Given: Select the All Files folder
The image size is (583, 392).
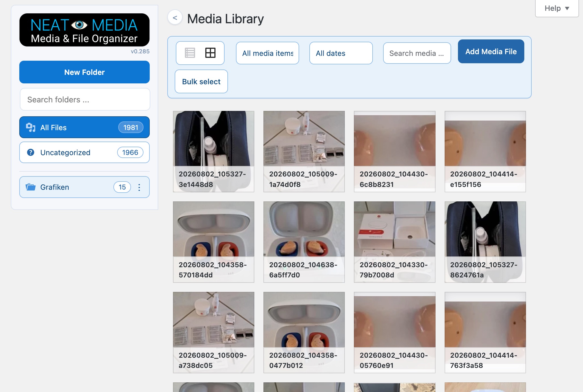Looking at the screenshot, I should tap(85, 127).
